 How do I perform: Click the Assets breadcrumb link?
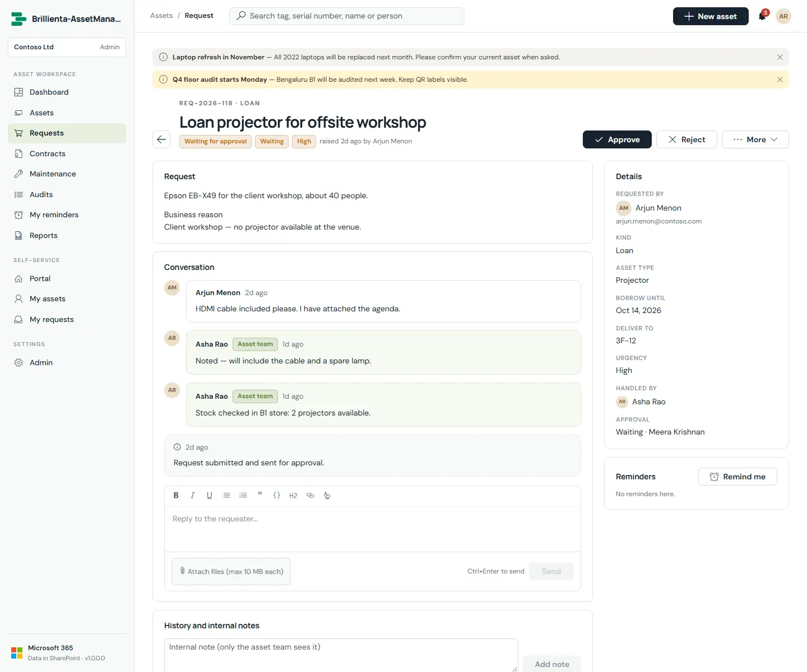(x=161, y=16)
